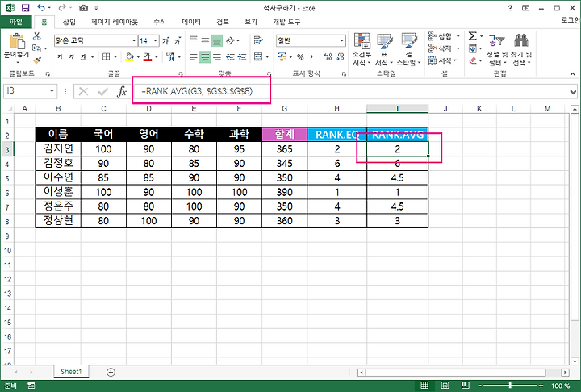The image size is (581, 392).
Task: Apply red font color
Action: 148,56
